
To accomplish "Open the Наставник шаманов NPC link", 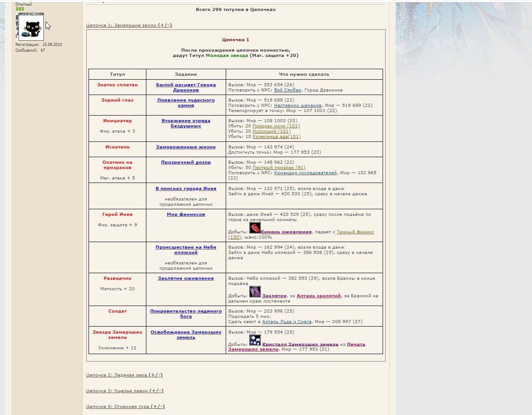I will click(x=298, y=106).
